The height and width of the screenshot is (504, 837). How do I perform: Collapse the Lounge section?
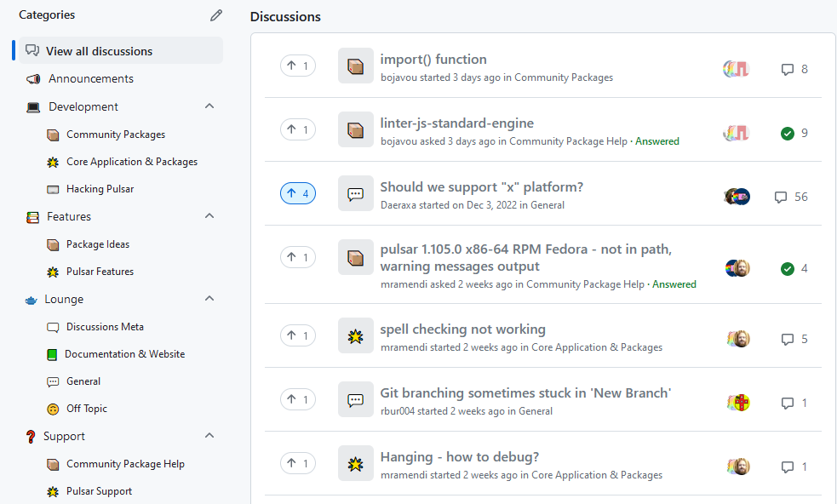pyautogui.click(x=209, y=299)
